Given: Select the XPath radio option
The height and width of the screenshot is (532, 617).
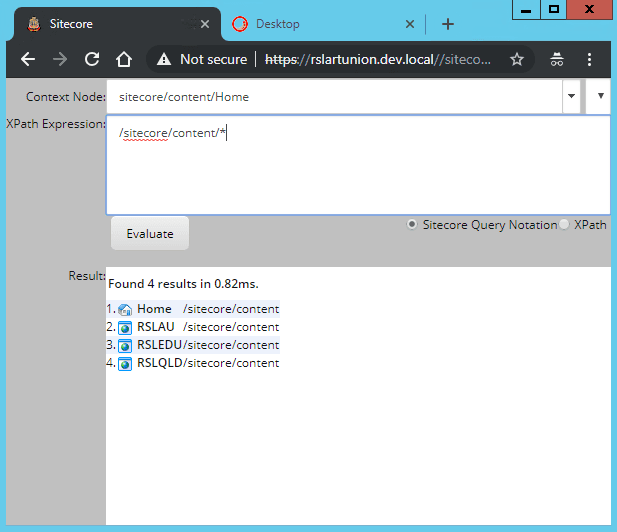Looking at the screenshot, I should (564, 224).
